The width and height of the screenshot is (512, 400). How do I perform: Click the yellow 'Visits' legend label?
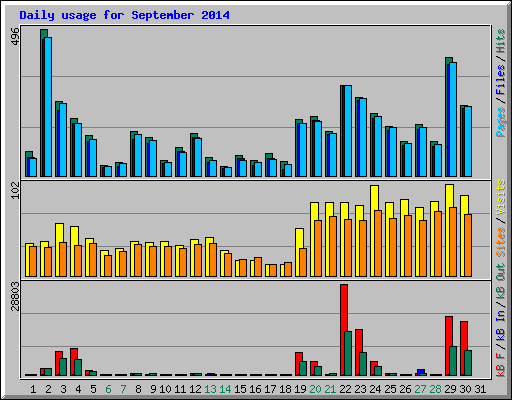pos(501,197)
